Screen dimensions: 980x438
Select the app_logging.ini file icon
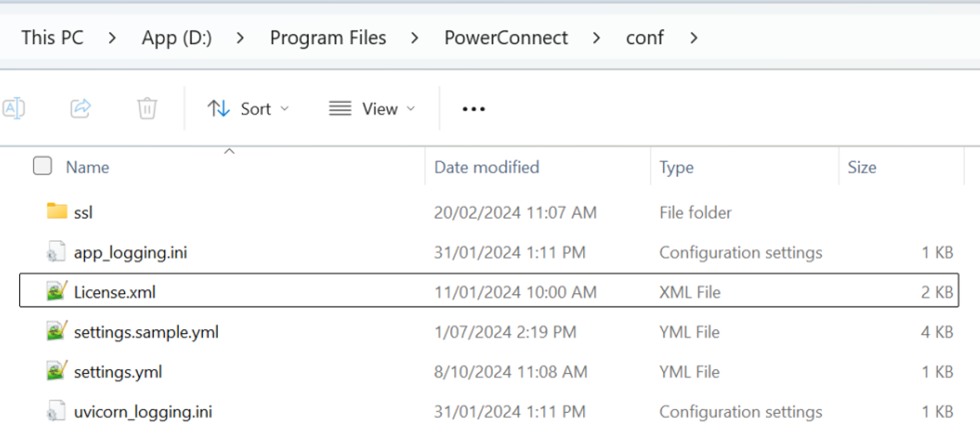(x=57, y=252)
